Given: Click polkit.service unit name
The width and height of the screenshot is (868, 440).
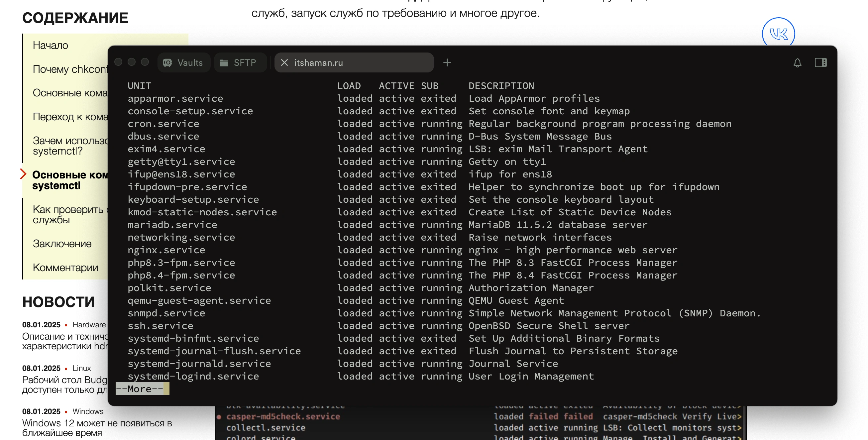Looking at the screenshot, I should tap(169, 288).
